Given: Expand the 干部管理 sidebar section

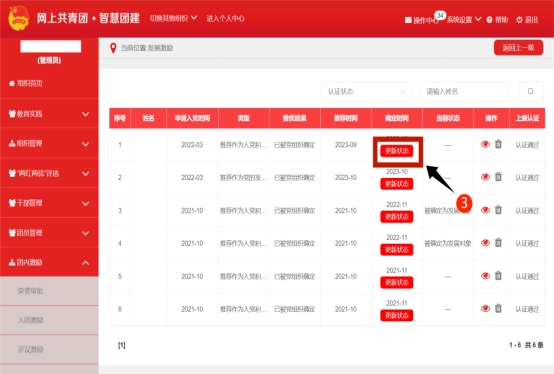Looking at the screenshot, I should point(49,203).
